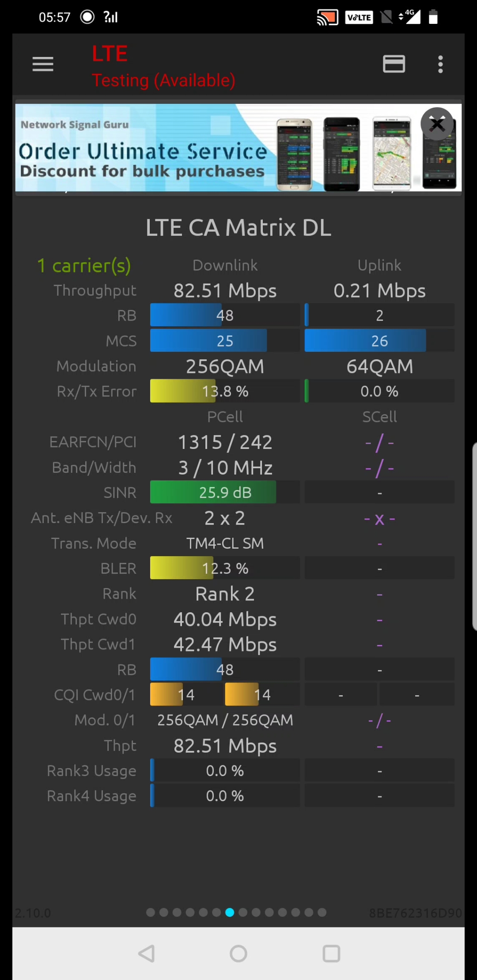Tap the screen cast icon in status bar
This screenshot has width=477, height=980.
[x=327, y=17]
